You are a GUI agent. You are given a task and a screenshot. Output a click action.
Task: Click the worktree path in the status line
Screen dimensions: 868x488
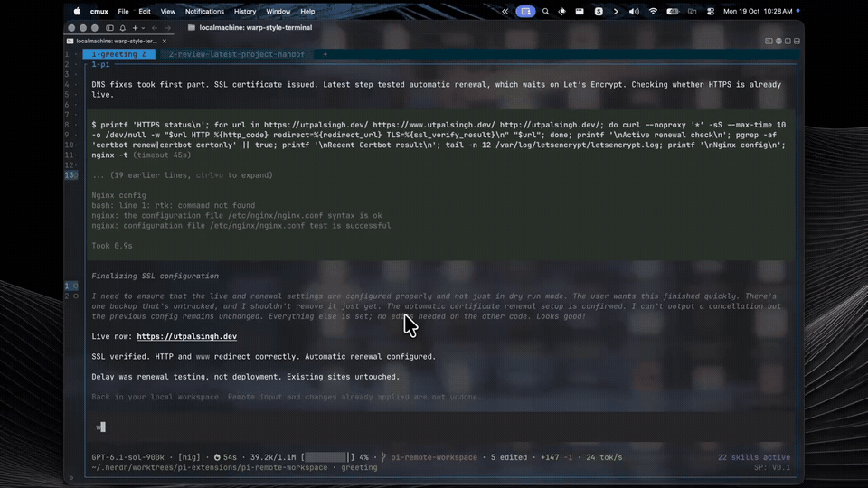(x=209, y=467)
